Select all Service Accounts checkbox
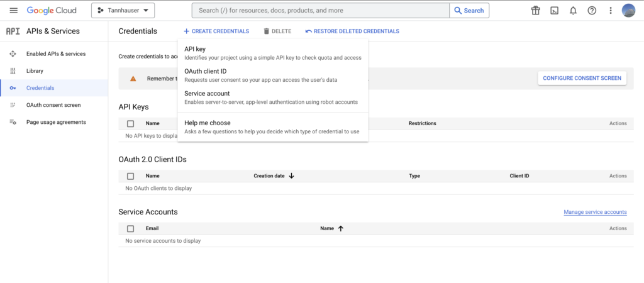The width and height of the screenshot is (644, 283). (131, 229)
